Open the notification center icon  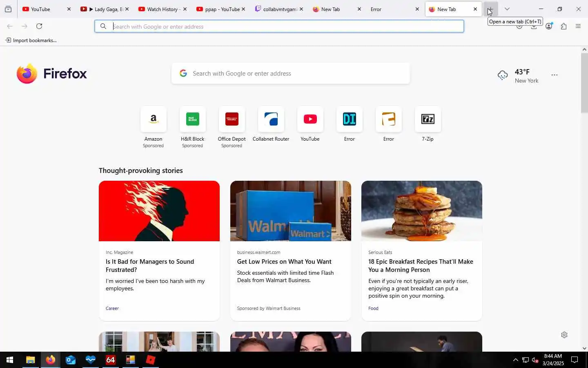pyautogui.click(x=575, y=360)
